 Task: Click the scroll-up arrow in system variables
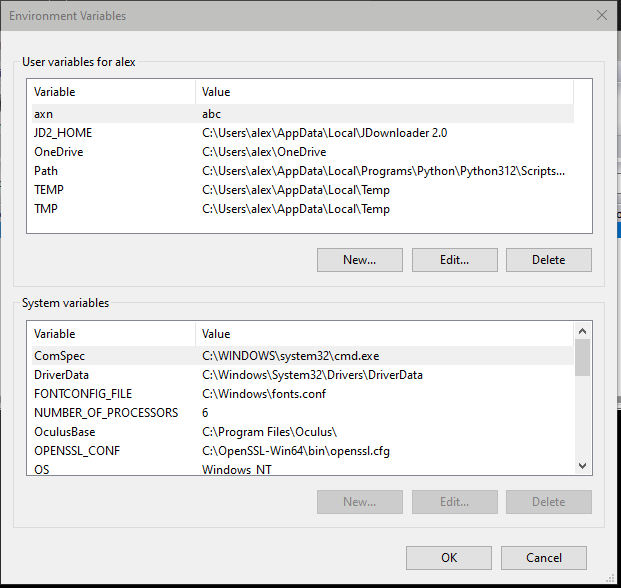[x=582, y=331]
